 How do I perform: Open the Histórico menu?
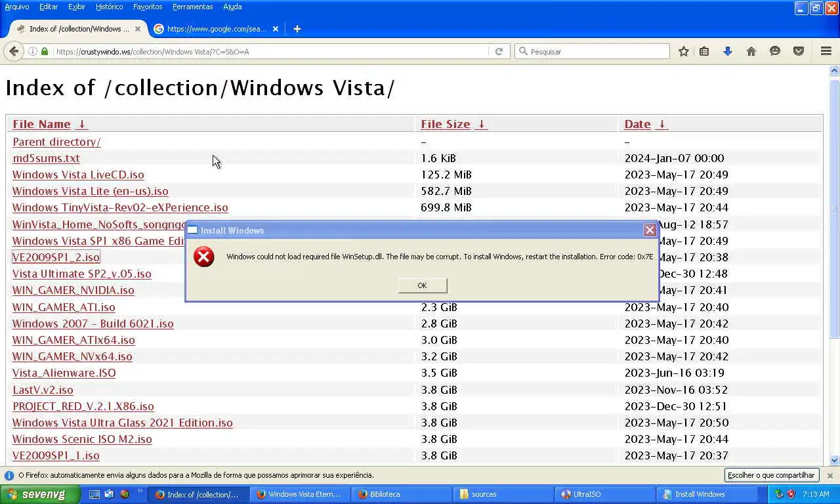[x=109, y=7]
